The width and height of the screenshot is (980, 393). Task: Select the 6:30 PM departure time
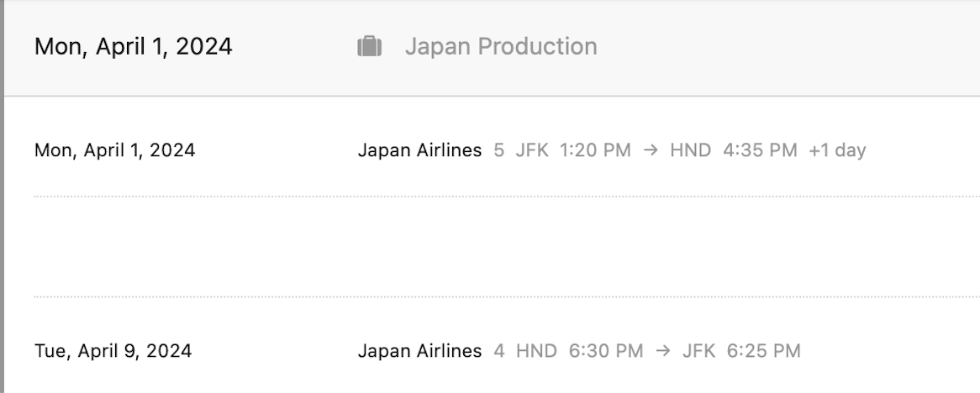pos(606,350)
